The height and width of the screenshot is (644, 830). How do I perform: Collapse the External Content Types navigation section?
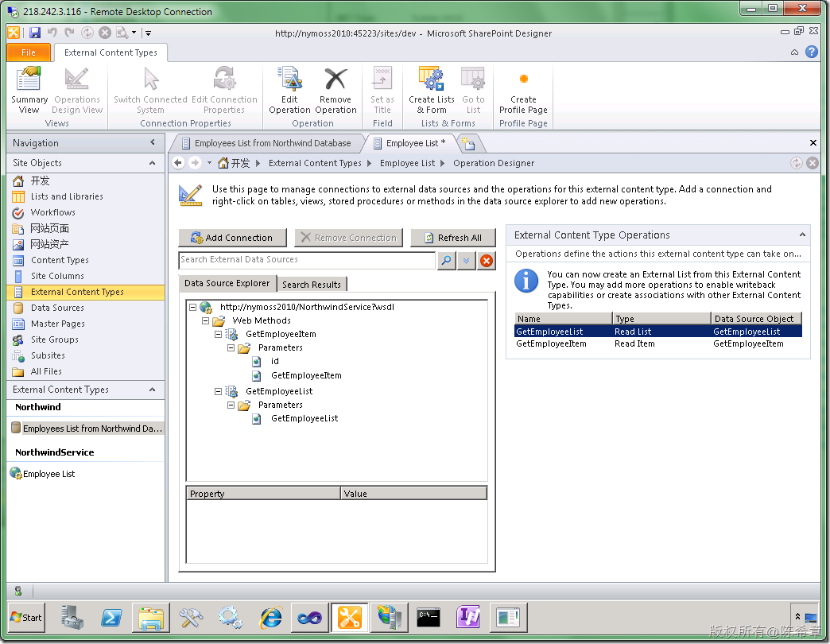pos(153,390)
